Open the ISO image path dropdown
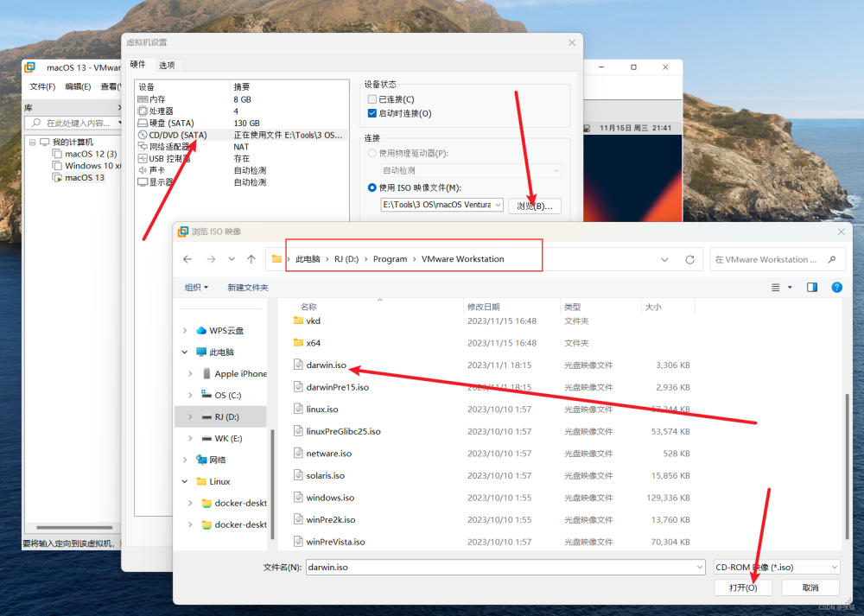 point(498,205)
